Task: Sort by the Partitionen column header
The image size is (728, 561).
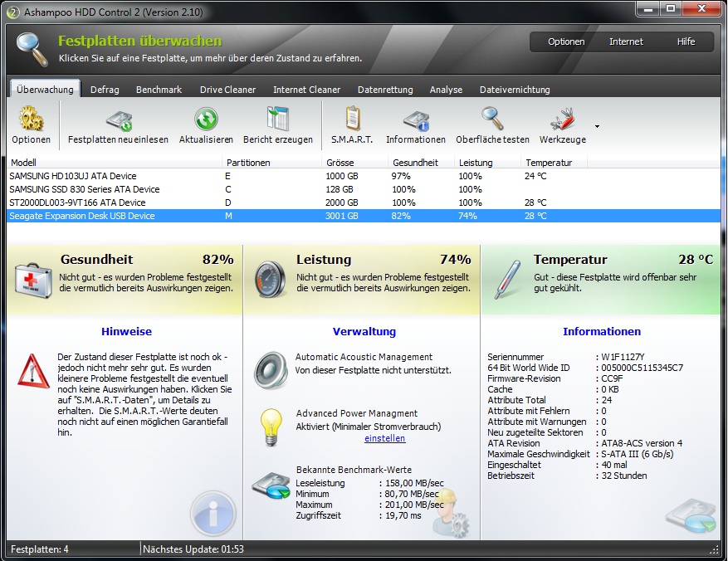Action: pyautogui.click(x=272, y=163)
